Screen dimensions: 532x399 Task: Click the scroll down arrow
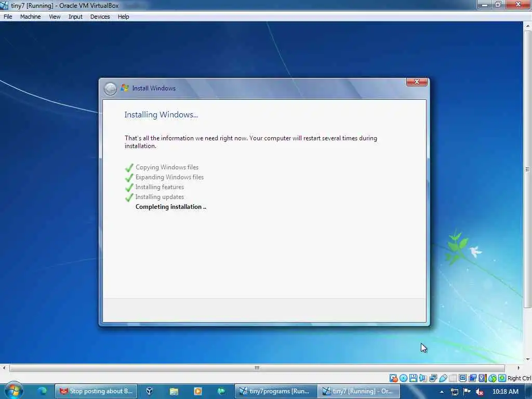(x=528, y=360)
